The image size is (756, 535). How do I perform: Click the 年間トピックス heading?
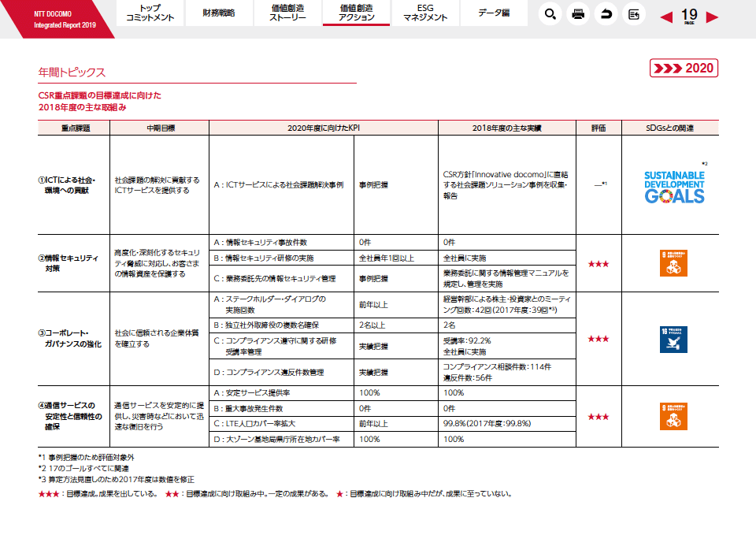[72, 72]
